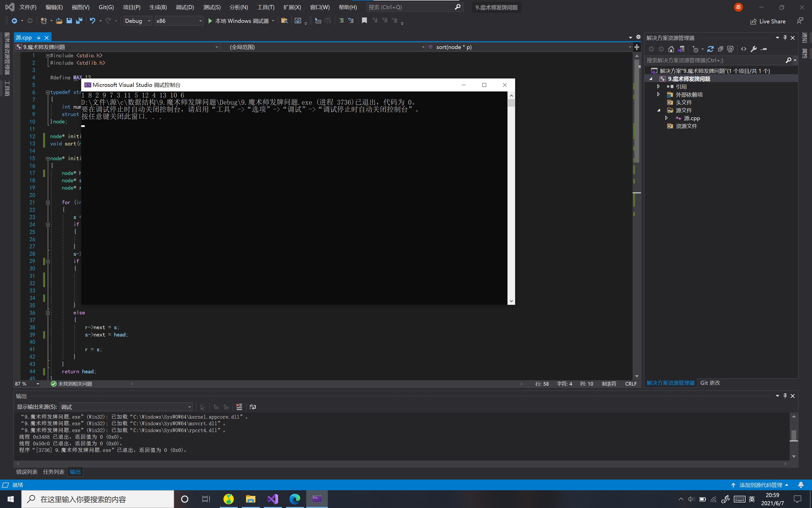Open the 显示输出来源 调试 dropdown
The width and height of the screenshot is (812, 508).
(126, 407)
